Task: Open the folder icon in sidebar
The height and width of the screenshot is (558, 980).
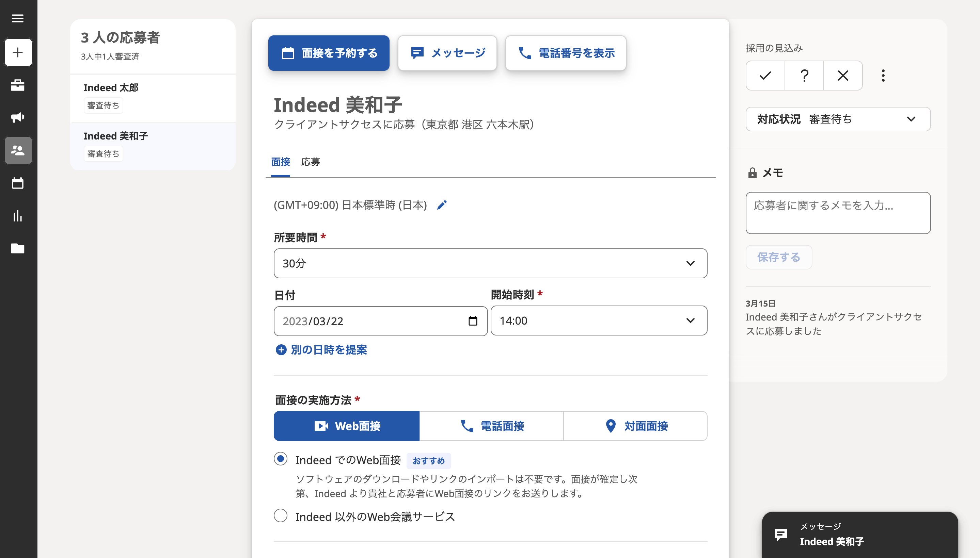Action: click(18, 248)
